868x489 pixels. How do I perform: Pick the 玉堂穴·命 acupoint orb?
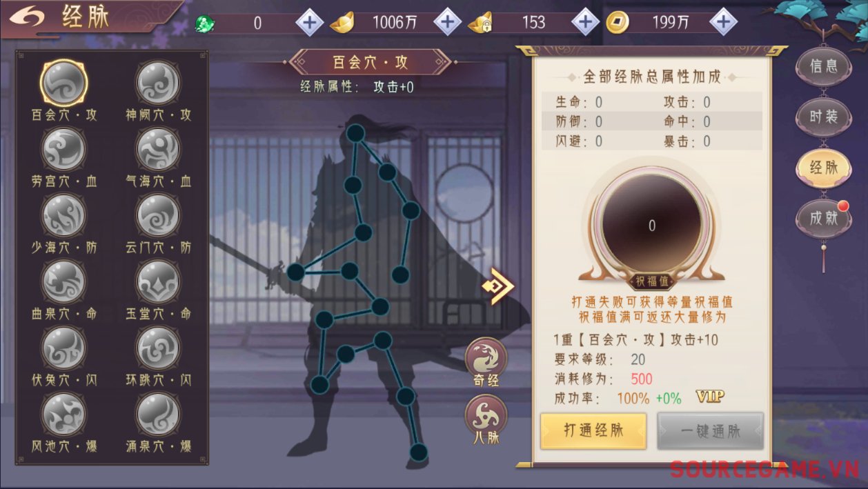point(158,281)
